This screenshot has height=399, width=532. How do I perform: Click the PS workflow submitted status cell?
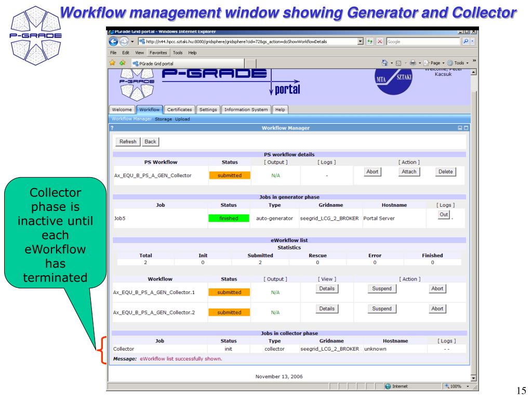coord(230,176)
